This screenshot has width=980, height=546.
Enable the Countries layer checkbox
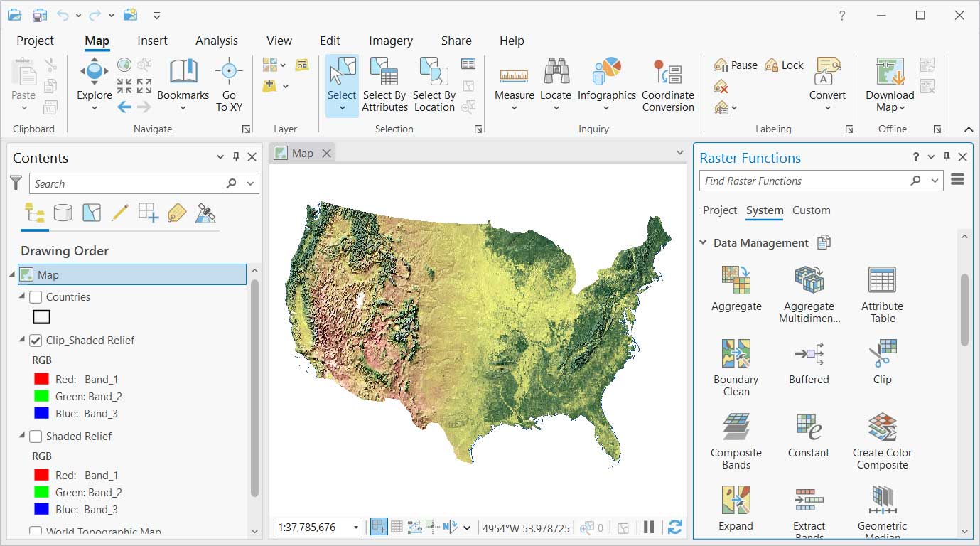36,297
